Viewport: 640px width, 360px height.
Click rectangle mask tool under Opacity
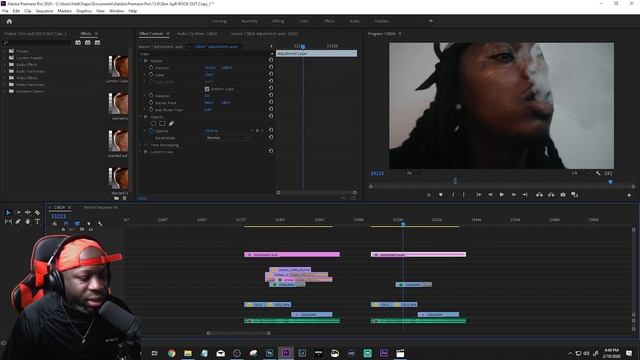coord(162,123)
